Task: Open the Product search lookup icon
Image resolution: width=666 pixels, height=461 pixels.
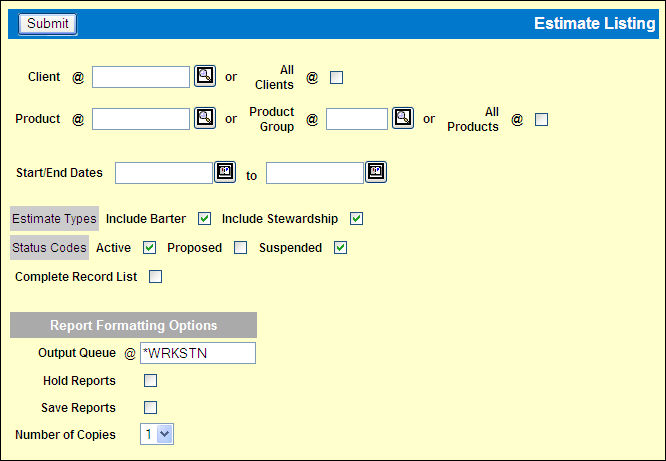Action: (x=204, y=119)
